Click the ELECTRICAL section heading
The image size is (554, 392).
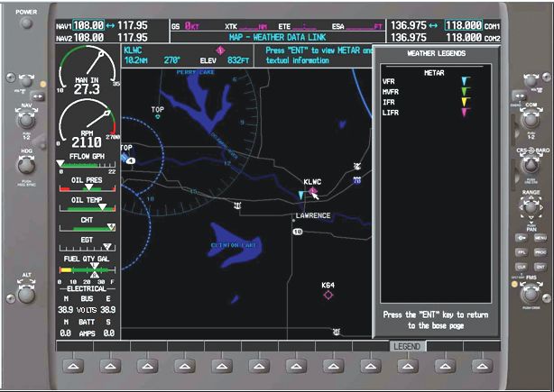tap(87, 288)
